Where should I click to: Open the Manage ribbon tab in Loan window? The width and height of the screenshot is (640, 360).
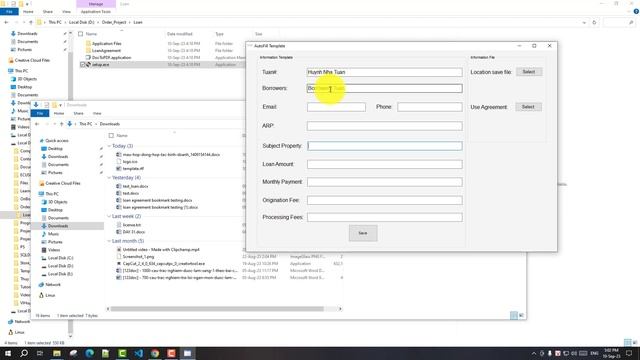(96, 4)
